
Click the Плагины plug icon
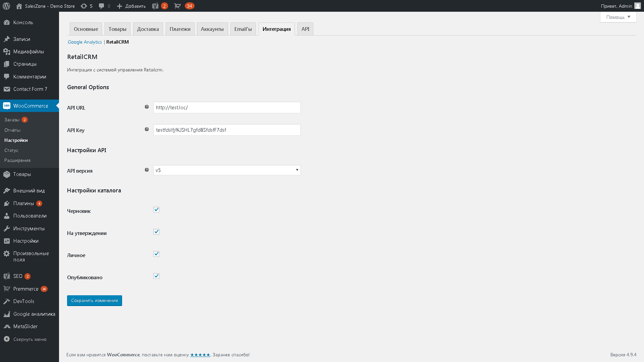coord(7,203)
